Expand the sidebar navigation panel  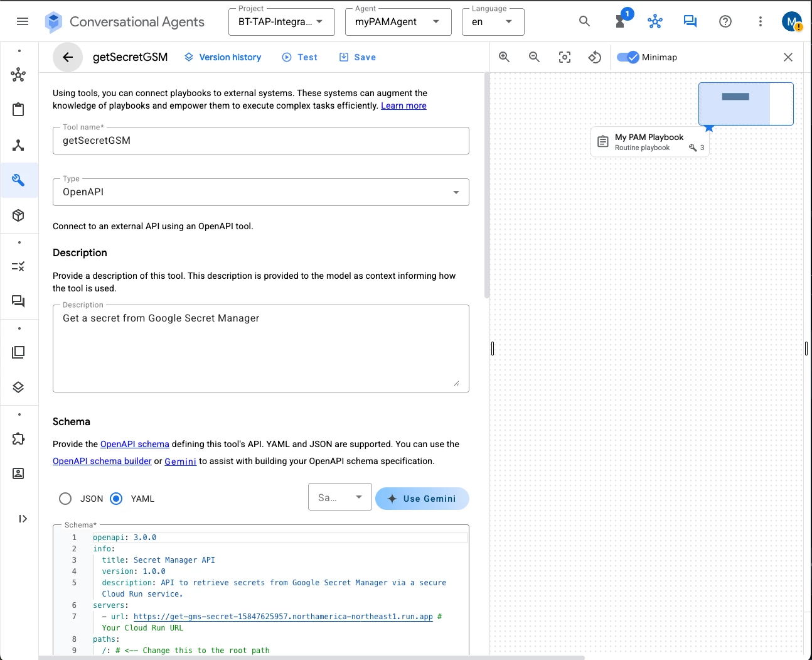pyautogui.click(x=23, y=519)
